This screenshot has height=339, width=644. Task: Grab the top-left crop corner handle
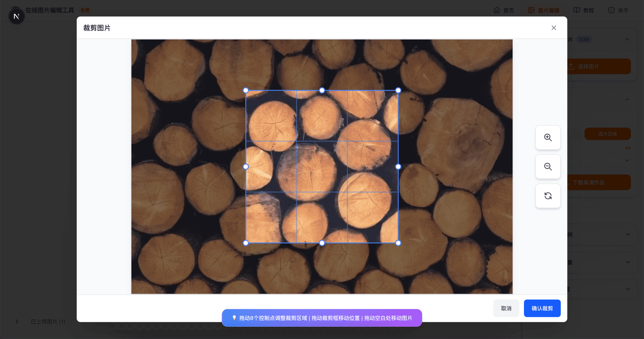click(246, 90)
